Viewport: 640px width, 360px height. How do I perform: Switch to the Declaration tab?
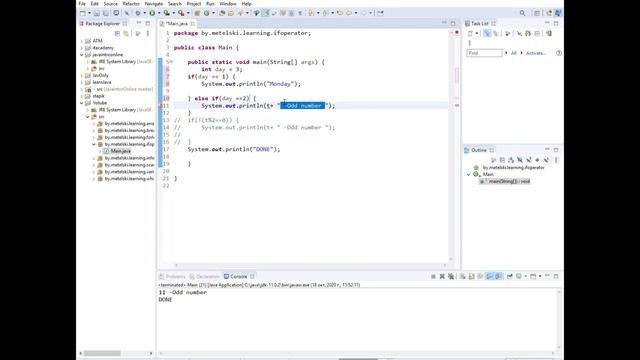click(x=204, y=276)
